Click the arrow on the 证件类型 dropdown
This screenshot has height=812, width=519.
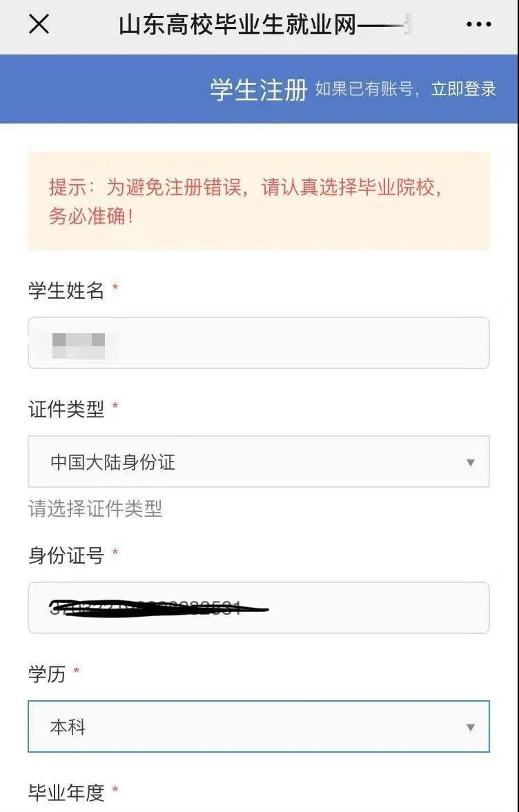(x=470, y=462)
